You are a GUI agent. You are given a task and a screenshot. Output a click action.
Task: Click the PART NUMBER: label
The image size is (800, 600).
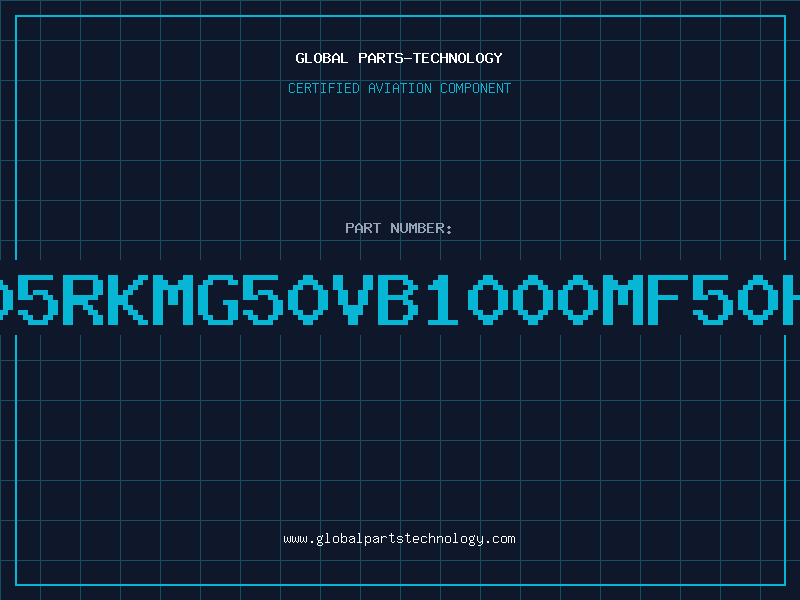point(399,228)
